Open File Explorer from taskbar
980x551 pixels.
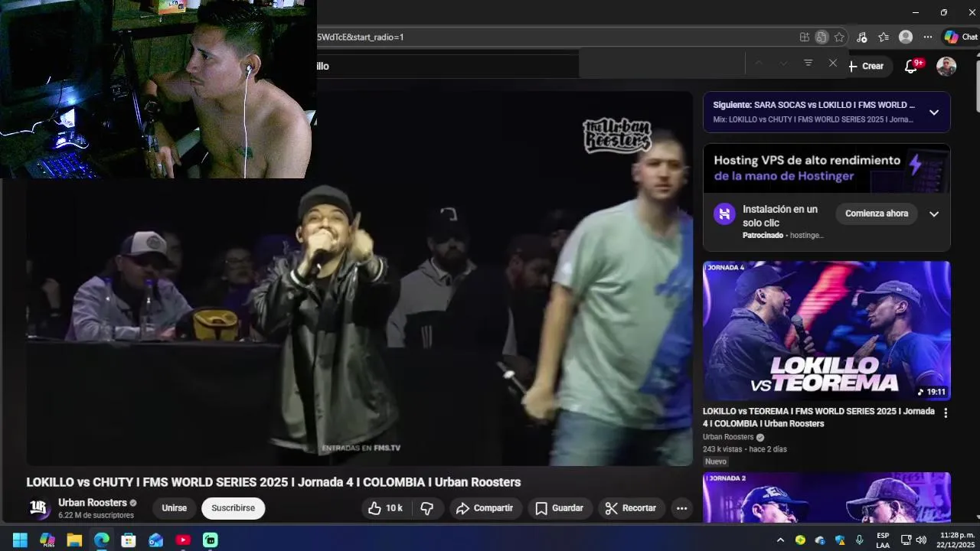click(74, 540)
